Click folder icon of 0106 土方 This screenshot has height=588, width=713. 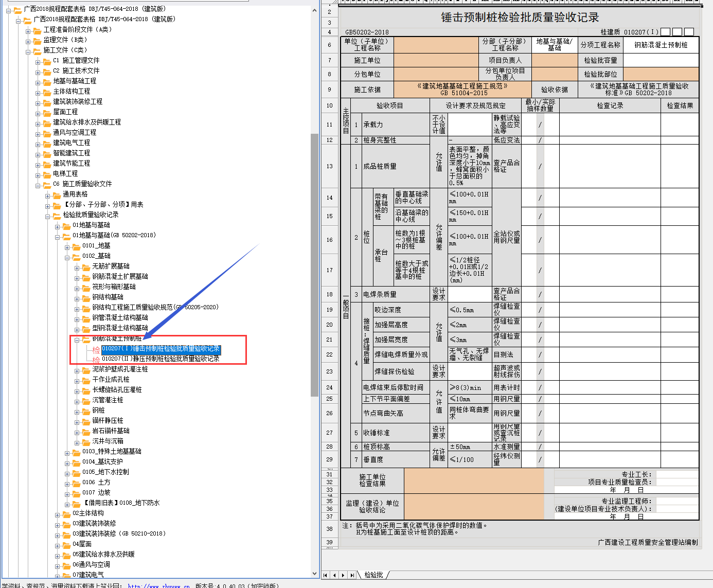click(76, 483)
